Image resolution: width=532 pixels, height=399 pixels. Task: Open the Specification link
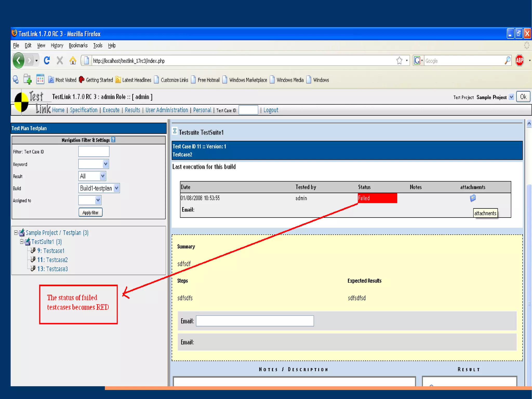pos(84,110)
